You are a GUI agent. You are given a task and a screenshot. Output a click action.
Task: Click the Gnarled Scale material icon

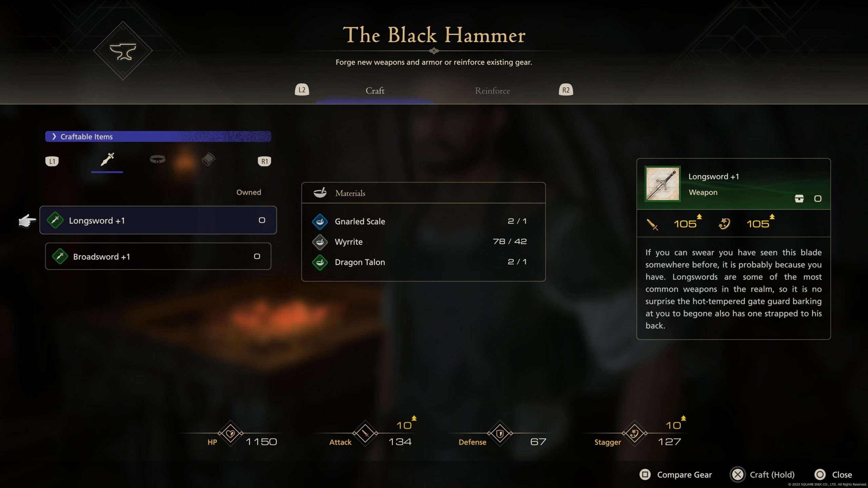tap(319, 221)
